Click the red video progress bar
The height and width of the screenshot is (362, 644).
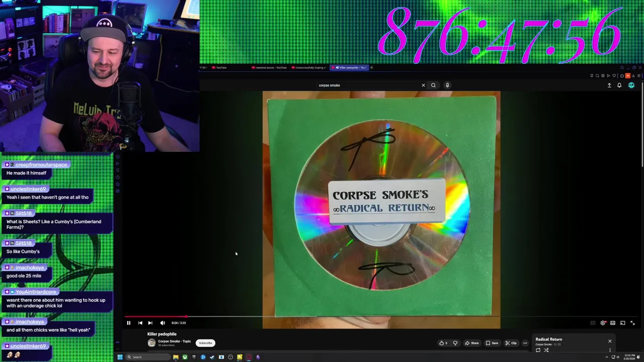tap(155, 317)
